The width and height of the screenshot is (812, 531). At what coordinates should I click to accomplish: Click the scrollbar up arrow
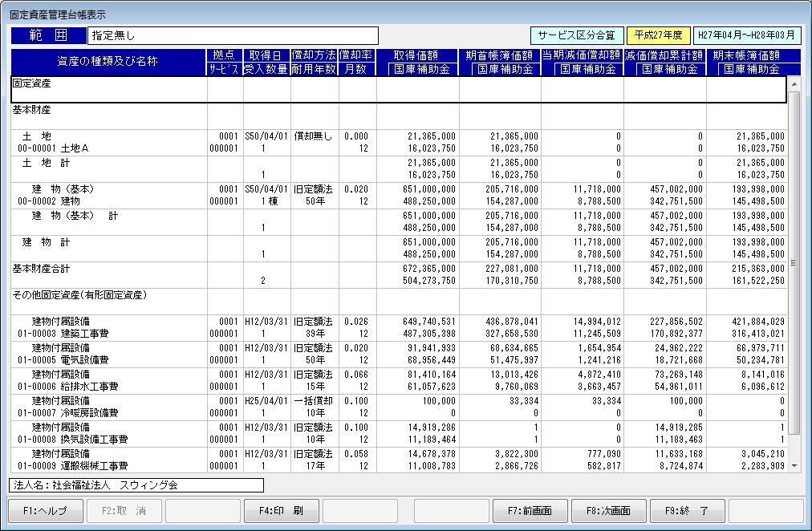794,83
